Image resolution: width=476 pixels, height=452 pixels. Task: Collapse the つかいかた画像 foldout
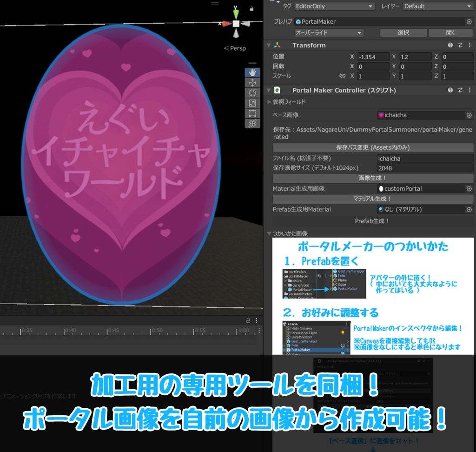point(269,233)
